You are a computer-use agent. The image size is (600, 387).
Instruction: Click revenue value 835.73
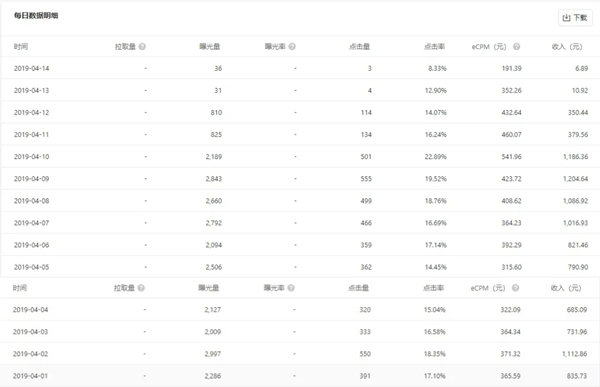(577, 376)
